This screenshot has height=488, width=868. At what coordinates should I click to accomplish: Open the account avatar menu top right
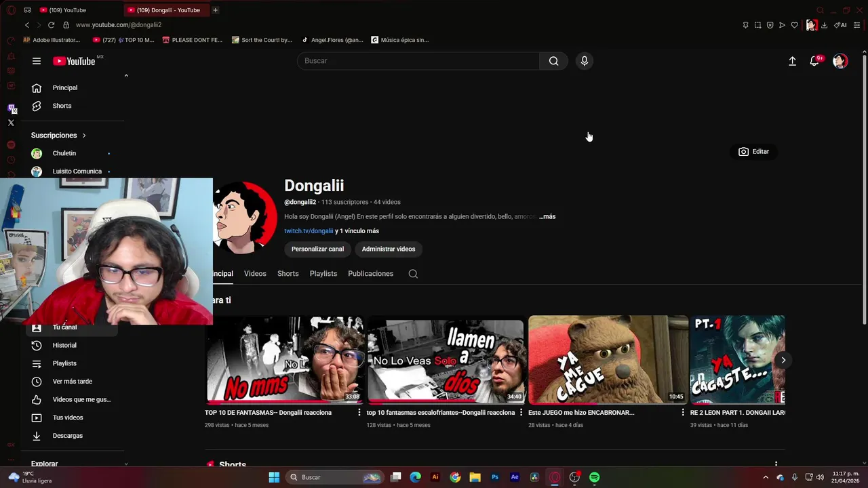(840, 61)
